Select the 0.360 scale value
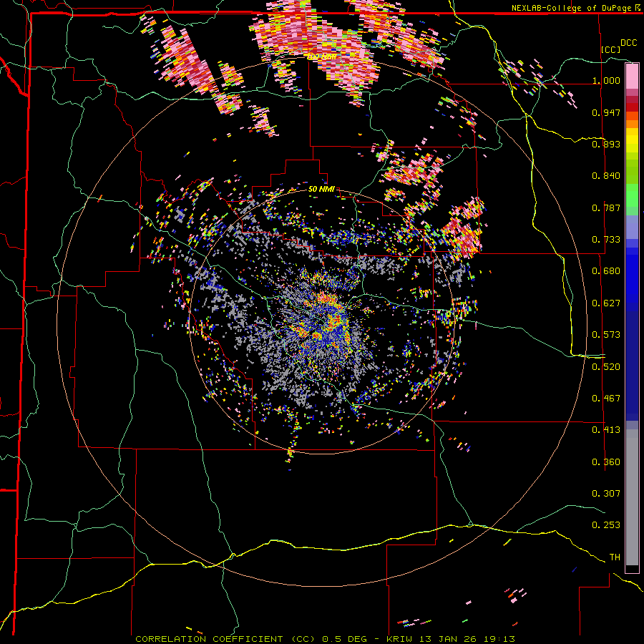This screenshot has height=644, width=644. click(x=606, y=462)
